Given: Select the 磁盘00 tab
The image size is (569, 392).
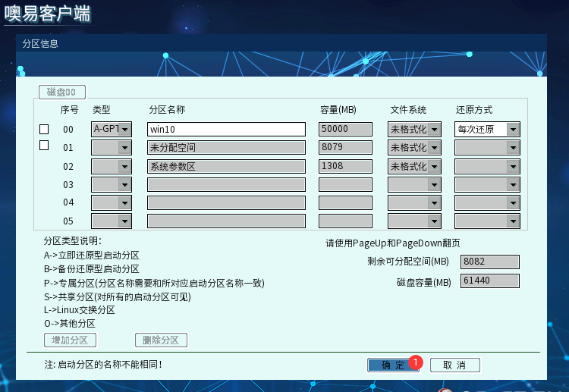Looking at the screenshot, I should [62, 92].
